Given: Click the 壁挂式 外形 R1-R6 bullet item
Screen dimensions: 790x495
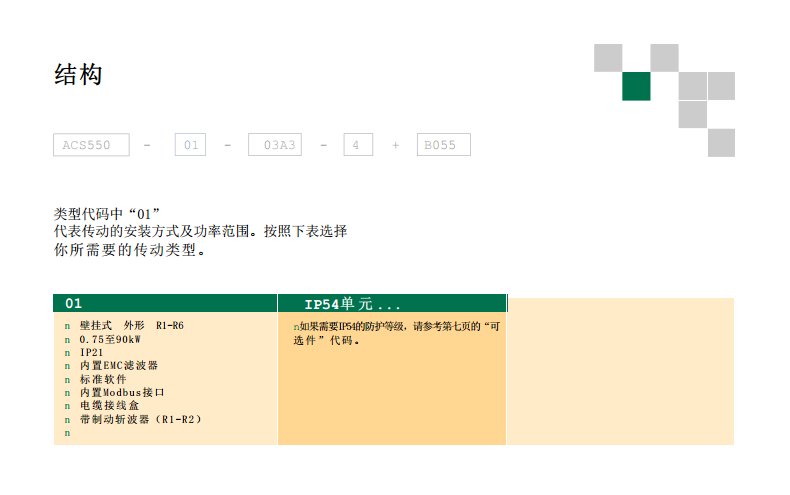Looking at the screenshot, I should pyautogui.click(x=131, y=326).
